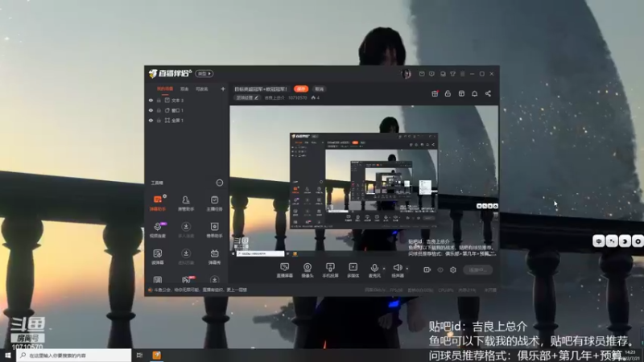Collapse the 工具箱 toolbox panel
This screenshot has width=644, height=362.
pyautogui.click(x=220, y=183)
